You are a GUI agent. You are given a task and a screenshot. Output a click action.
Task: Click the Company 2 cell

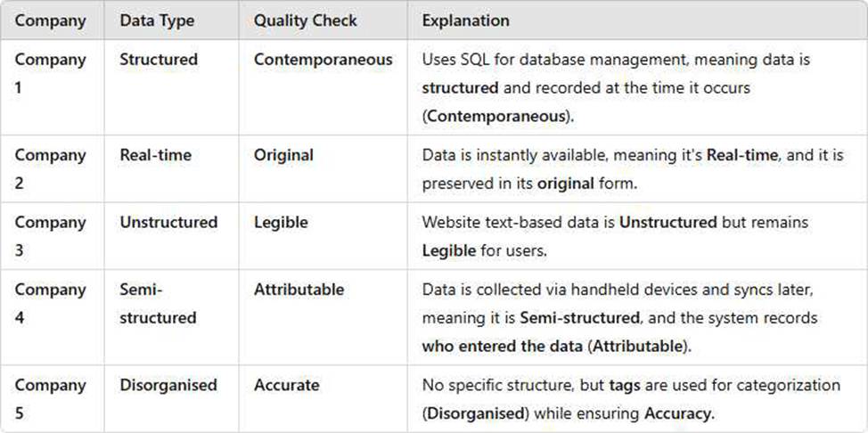click(x=51, y=169)
